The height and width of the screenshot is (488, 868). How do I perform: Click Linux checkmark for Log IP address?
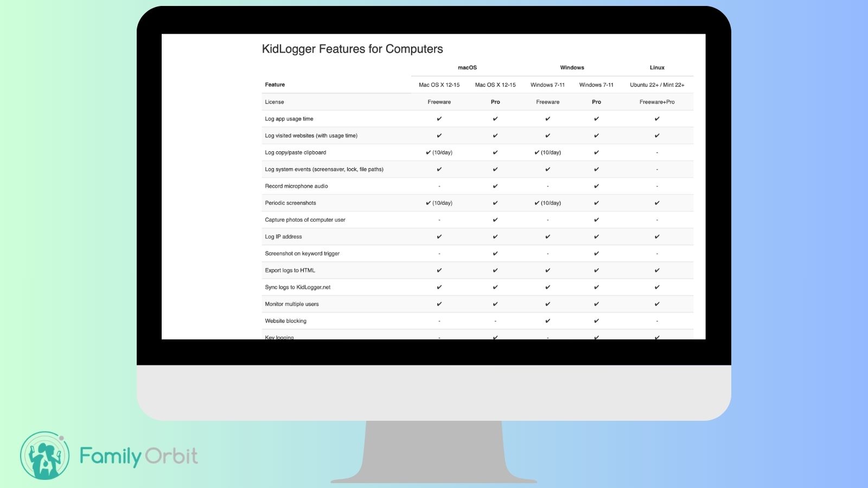pyautogui.click(x=657, y=236)
